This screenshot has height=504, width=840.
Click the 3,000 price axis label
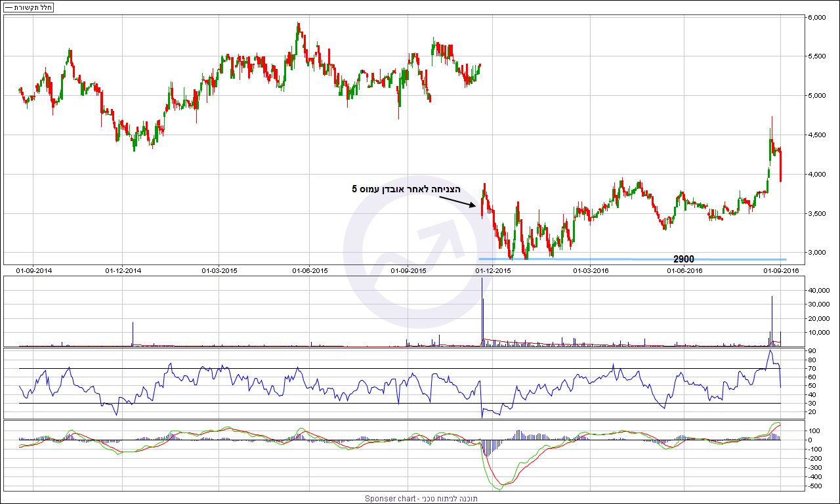[818, 253]
